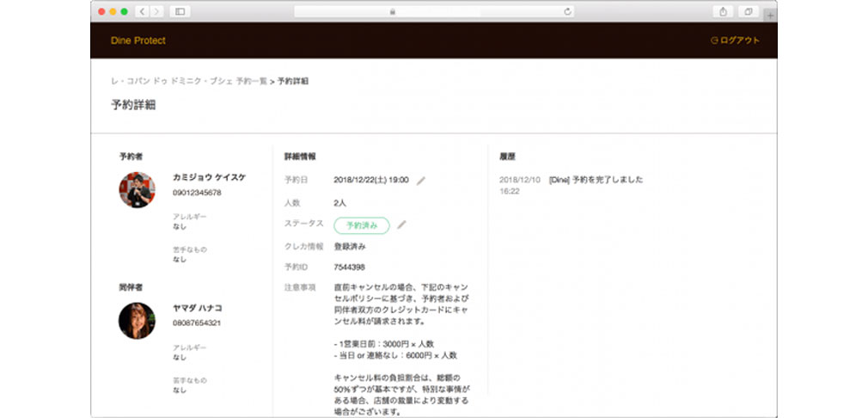Click the history timestamp 2018/12/10 16:22

(520, 186)
